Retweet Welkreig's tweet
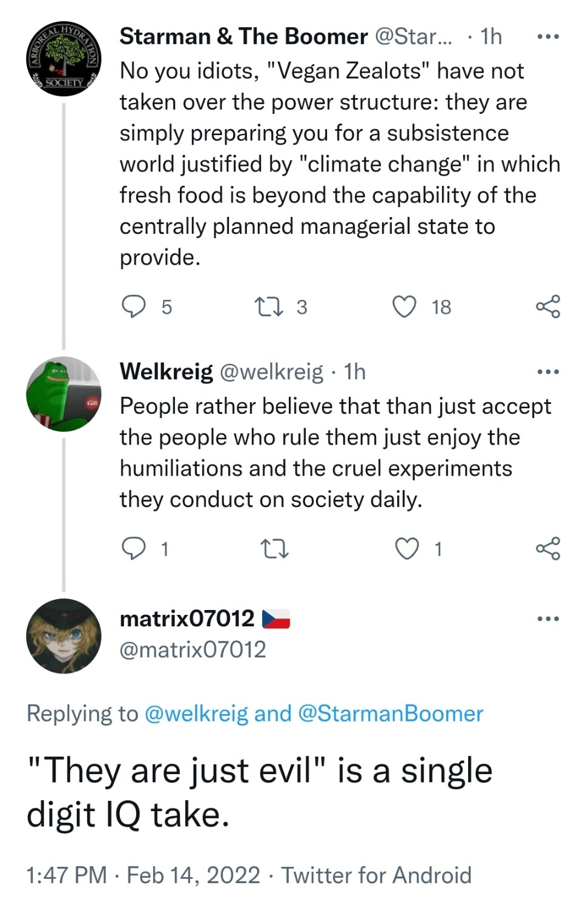This screenshot has height=905, width=588. point(274,549)
